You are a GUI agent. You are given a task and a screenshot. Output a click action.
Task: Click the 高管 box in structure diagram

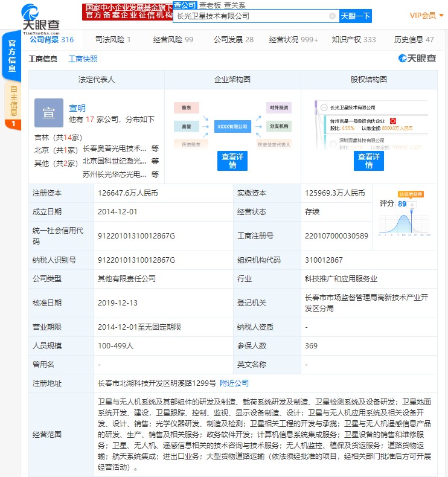[x=187, y=127]
